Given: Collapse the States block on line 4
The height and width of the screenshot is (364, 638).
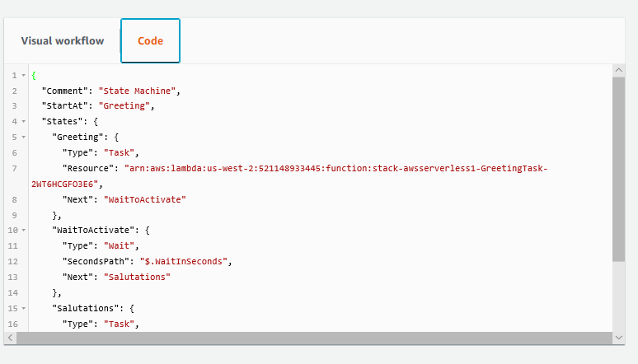Looking at the screenshot, I should pos(24,122).
